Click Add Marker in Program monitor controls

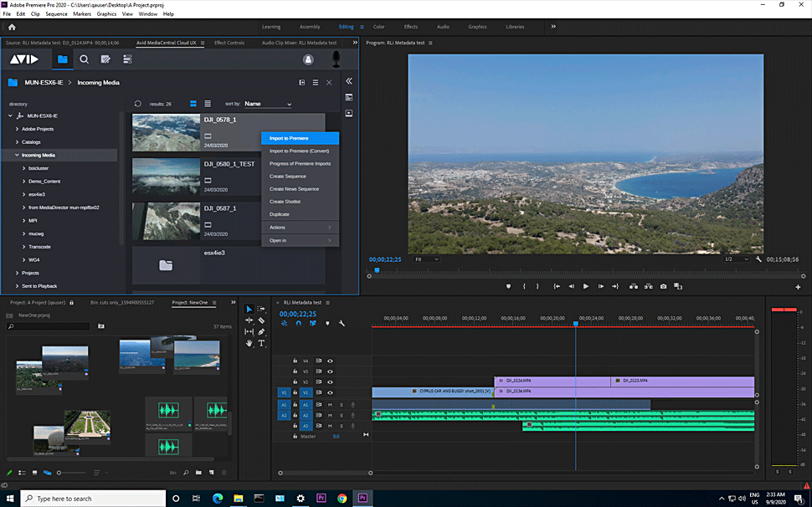pos(508,287)
